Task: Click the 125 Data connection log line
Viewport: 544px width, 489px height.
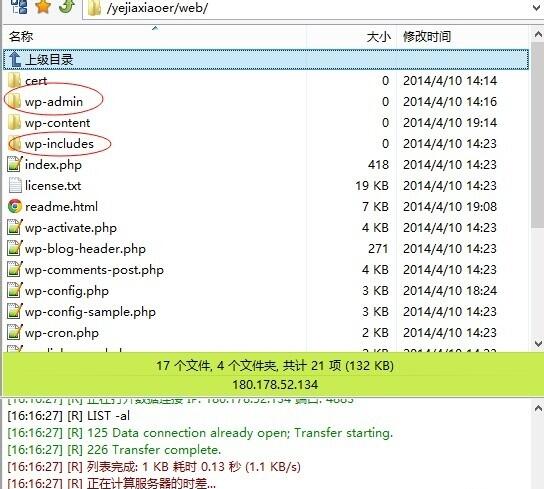Action: [x=200, y=433]
